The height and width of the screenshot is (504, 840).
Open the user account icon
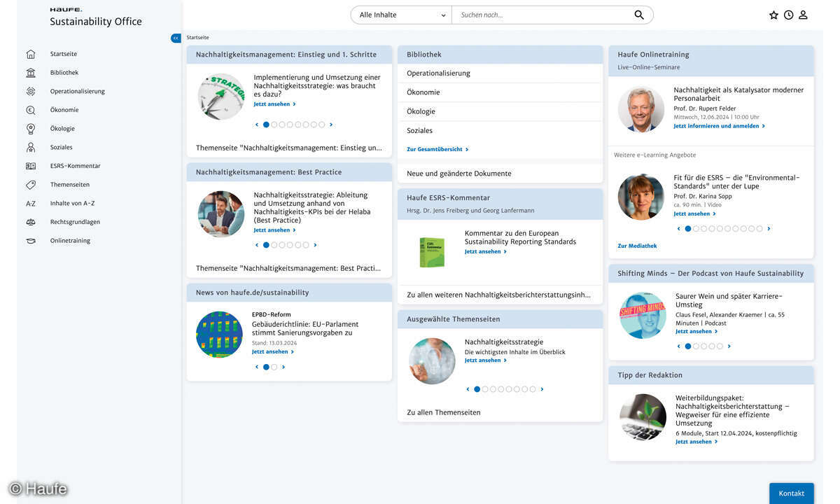click(x=803, y=15)
